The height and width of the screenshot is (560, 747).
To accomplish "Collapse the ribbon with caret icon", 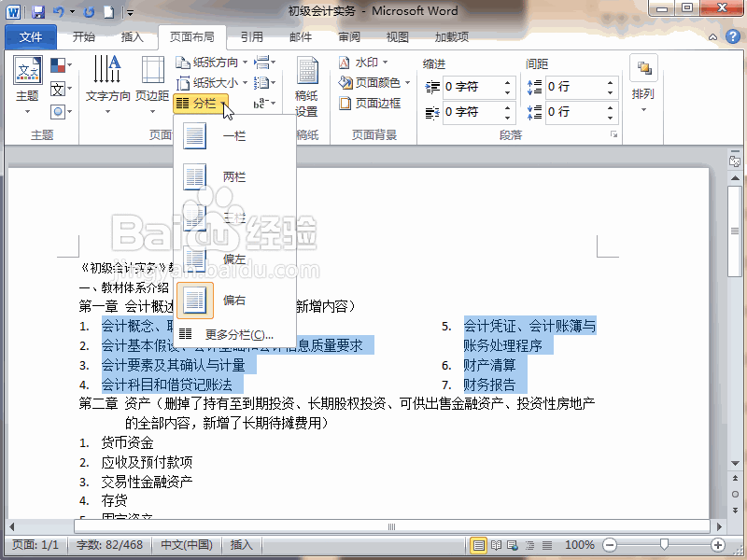I will click(713, 37).
